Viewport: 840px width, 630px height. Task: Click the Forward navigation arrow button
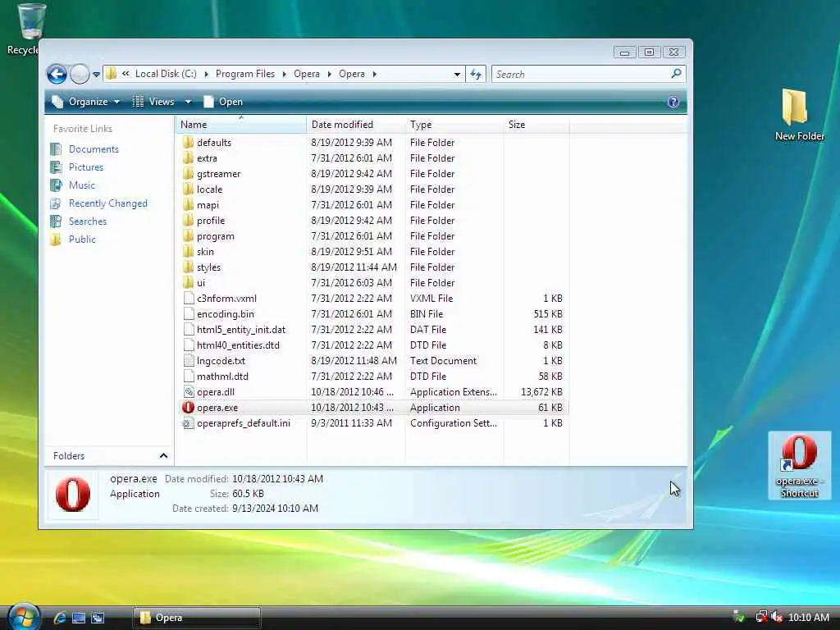pos(80,74)
